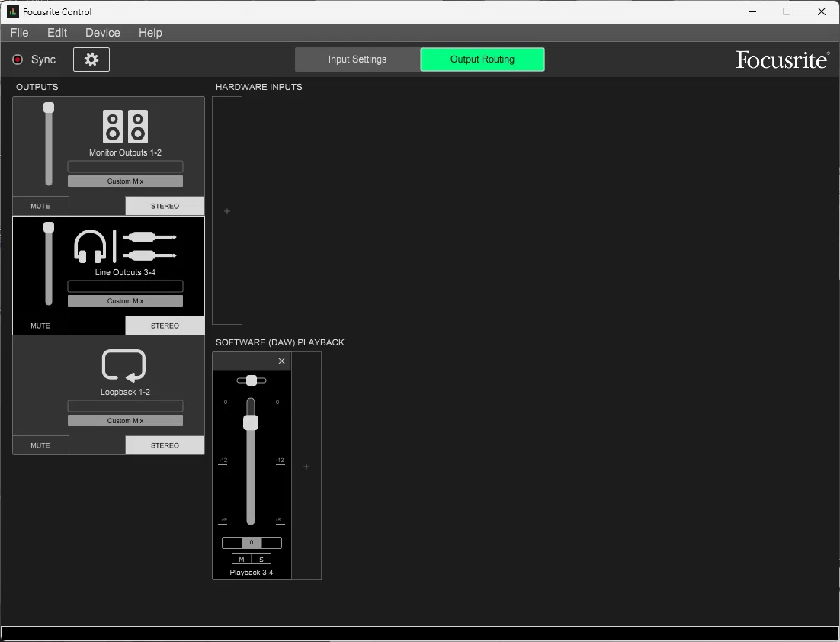Click the Loopback 1-2 label
Screen dimensions: 840x642
click(125, 392)
